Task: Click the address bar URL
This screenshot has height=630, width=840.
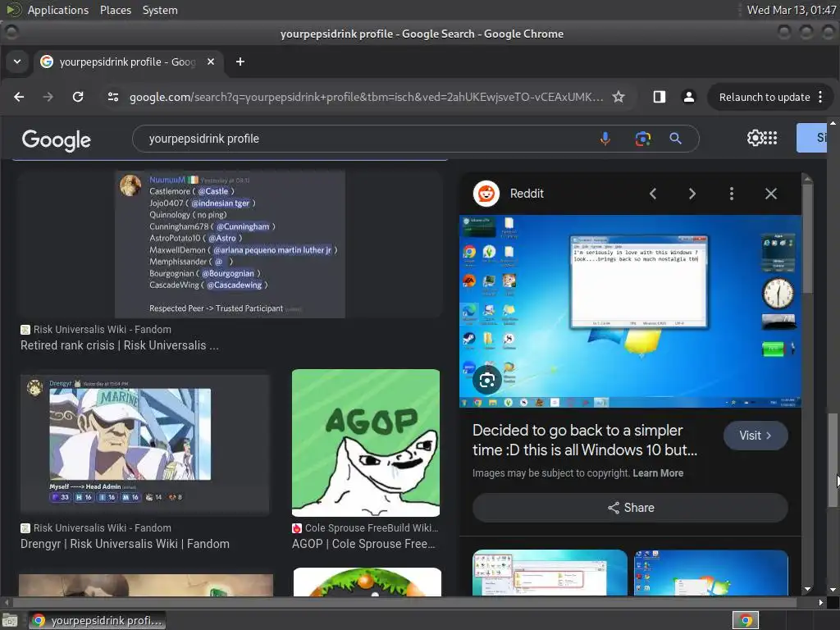Action: [366, 97]
